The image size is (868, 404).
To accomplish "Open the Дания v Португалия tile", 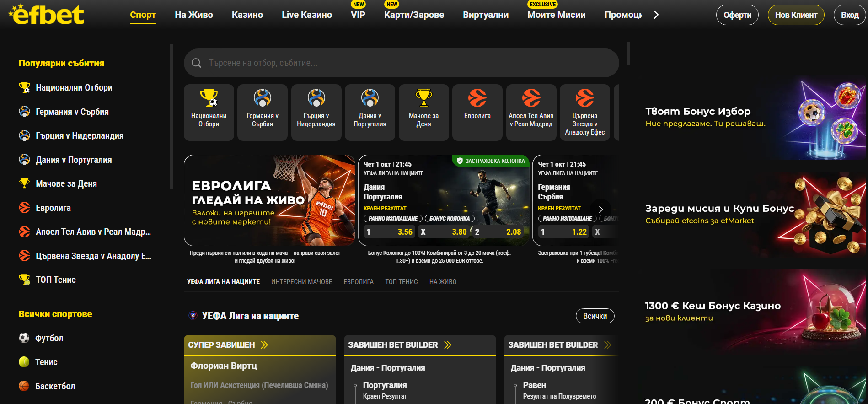I will tap(370, 112).
